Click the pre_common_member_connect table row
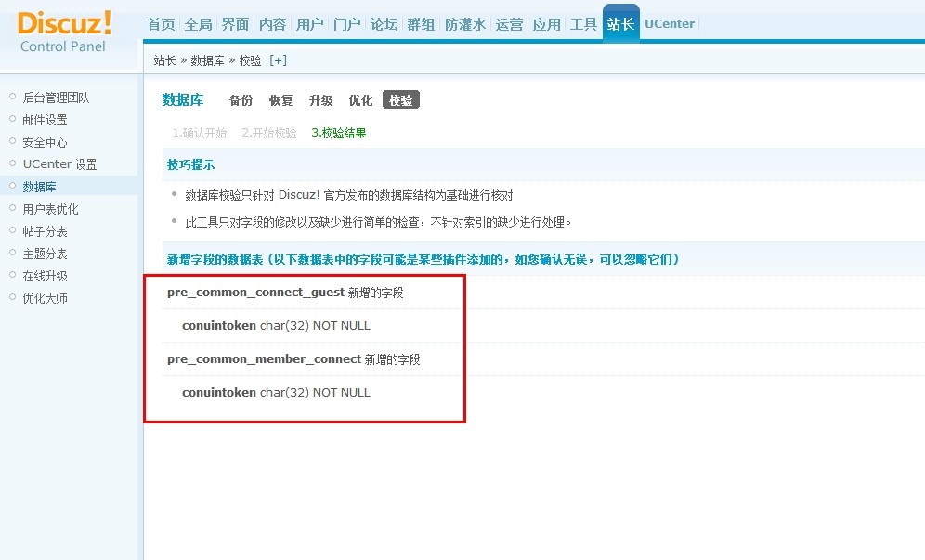The image size is (925, 560). (293, 358)
